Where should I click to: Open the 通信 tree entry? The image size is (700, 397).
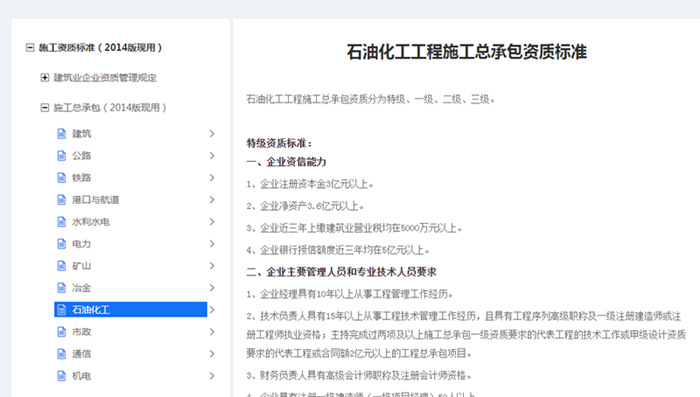(82, 354)
